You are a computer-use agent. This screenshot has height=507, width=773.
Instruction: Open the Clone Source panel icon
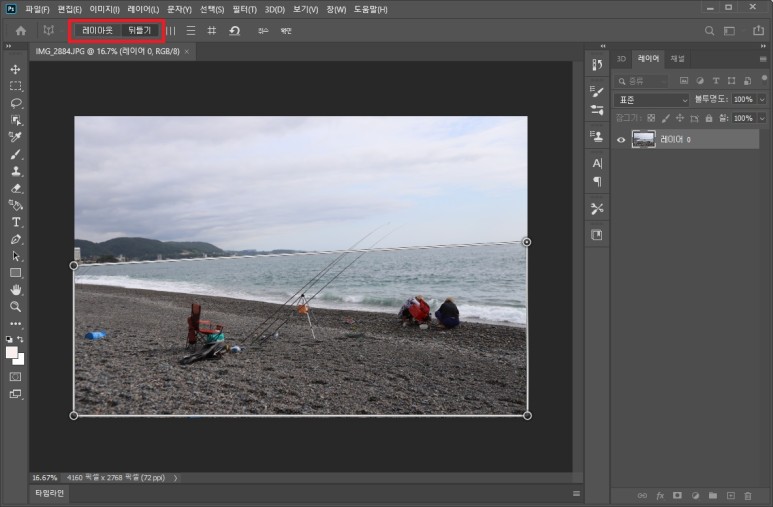[x=597, y=136]
